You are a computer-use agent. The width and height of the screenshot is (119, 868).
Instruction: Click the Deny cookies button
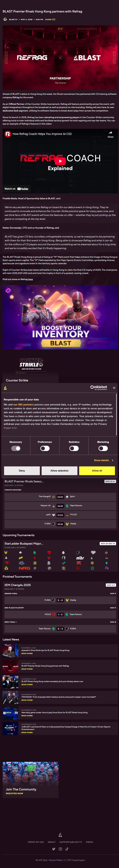pyautogui.click(x=22, y=471)
